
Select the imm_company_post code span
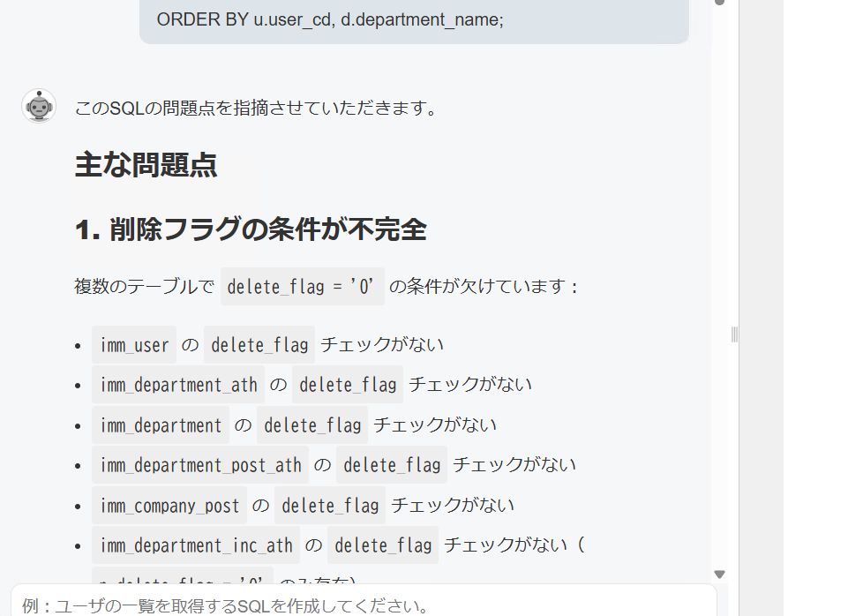pyautogui.click(x=169, y=505)
